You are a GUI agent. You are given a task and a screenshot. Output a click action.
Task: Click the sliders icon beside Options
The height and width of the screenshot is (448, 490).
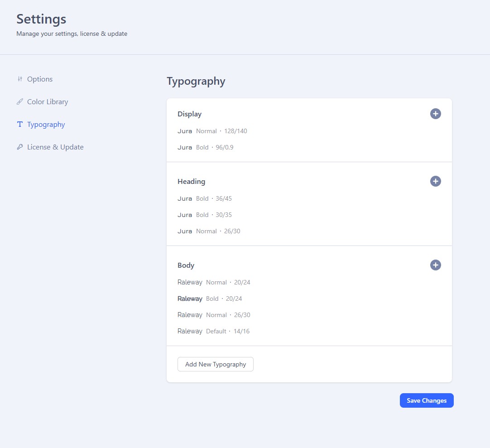(x=19, y=79)
